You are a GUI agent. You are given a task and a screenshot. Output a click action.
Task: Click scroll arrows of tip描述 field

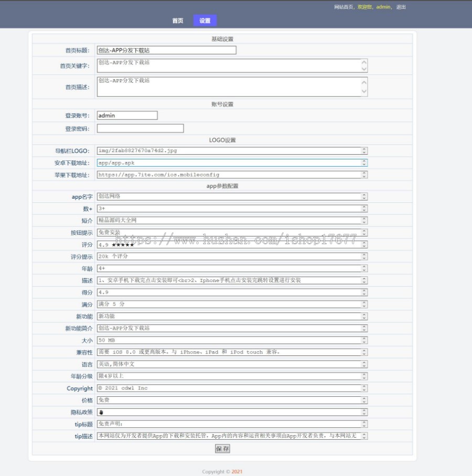[x=364, y=436]
